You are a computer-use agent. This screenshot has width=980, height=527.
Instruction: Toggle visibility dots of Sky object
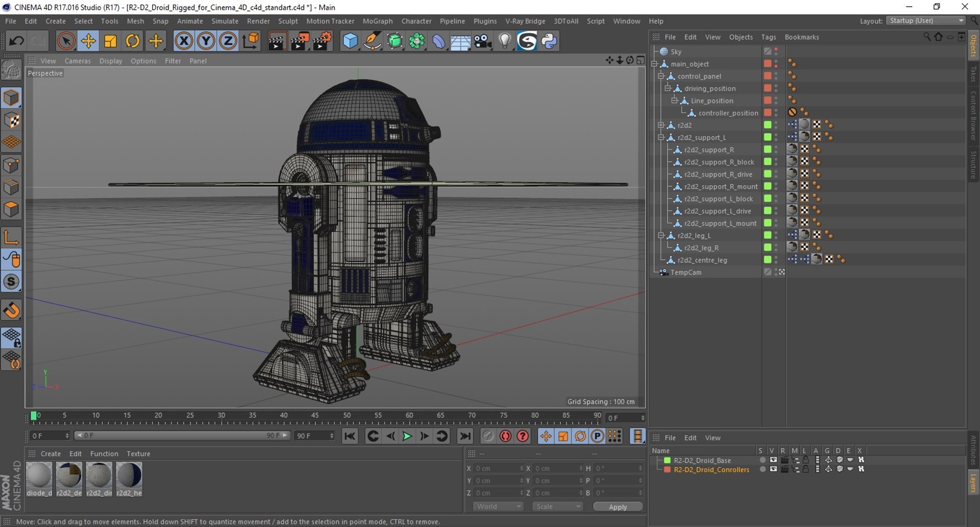click(776, 52)
